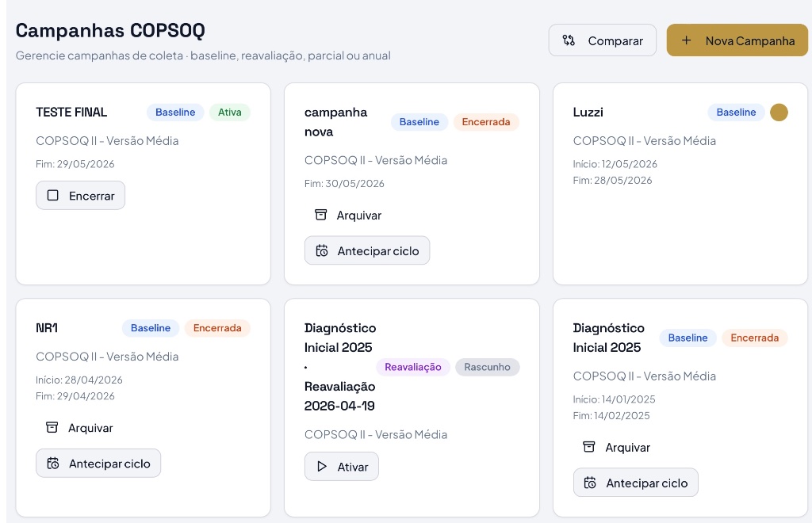Antecipar ciclo for NR1 campaign
Screen dimensions: 812x523
click(98, 464)
